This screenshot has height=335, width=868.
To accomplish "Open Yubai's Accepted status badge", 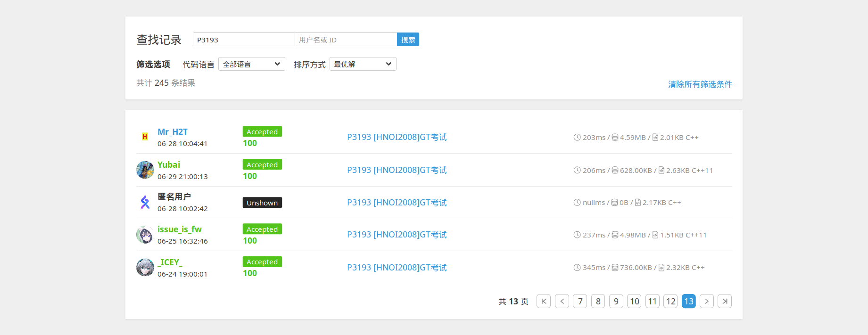I will coord(262,165).
